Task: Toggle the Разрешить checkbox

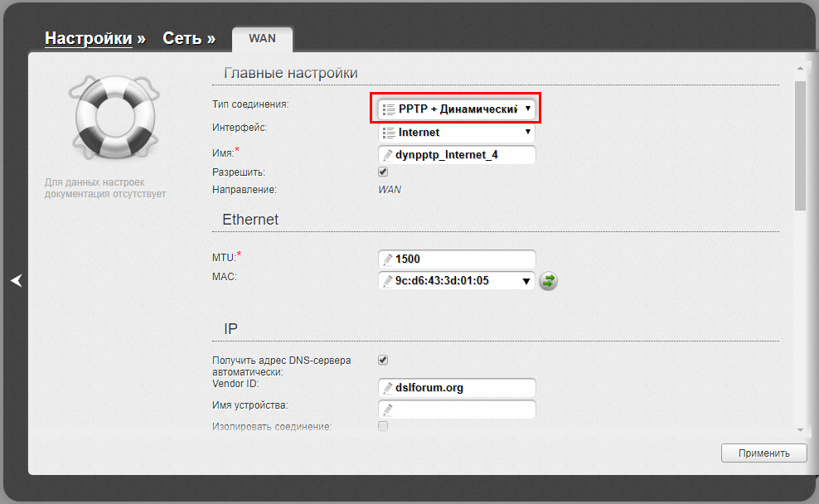Action: tap(383, 172)
